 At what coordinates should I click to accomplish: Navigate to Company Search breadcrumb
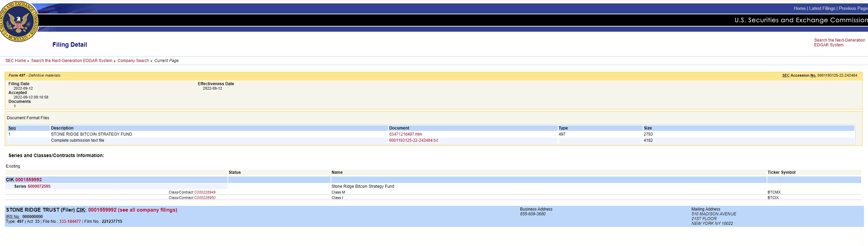(133, 61)
